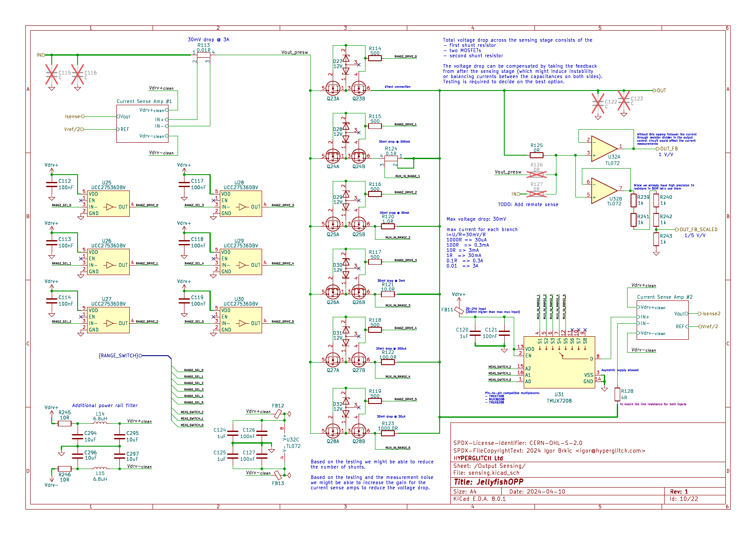Select the crossed-out R126 0R resistor
The height and width of the screenshot is (535, 756).
(x=537, y=174)
